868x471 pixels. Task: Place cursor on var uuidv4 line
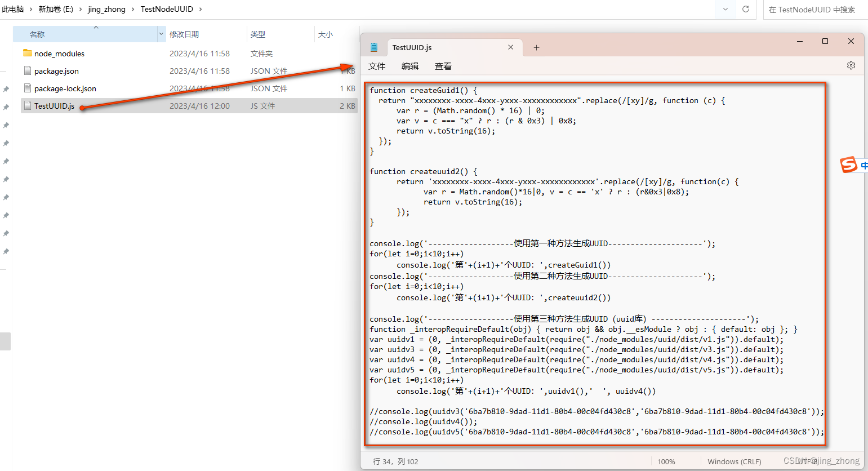coord(576,359)
